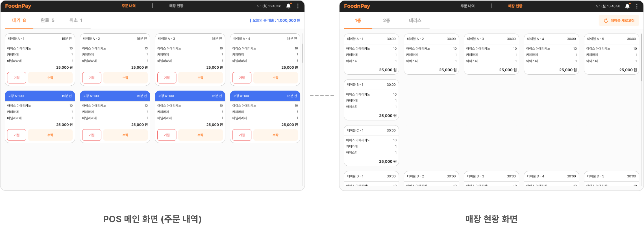The image size is (644, 225).
Task: Click the refresh icon in 테이블 새로고침
Action: point(606,21)
